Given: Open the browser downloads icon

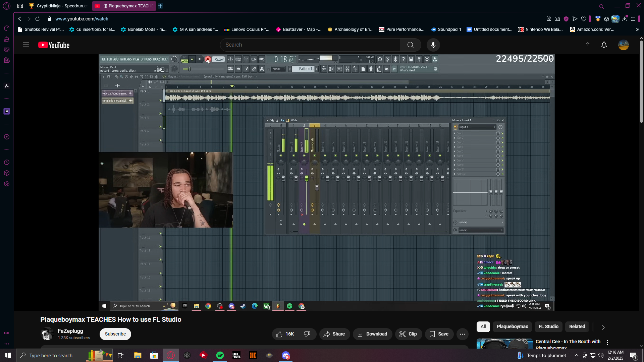Looking at the screenshot, I should pyautogui.click(x=624, y=19).
